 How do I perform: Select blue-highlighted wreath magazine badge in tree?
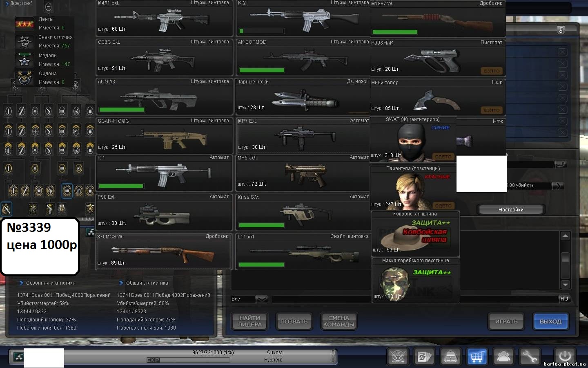tap(67, 191)
